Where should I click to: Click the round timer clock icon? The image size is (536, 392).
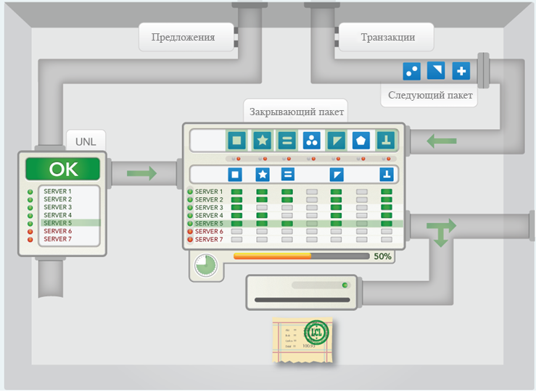[206, 265]
